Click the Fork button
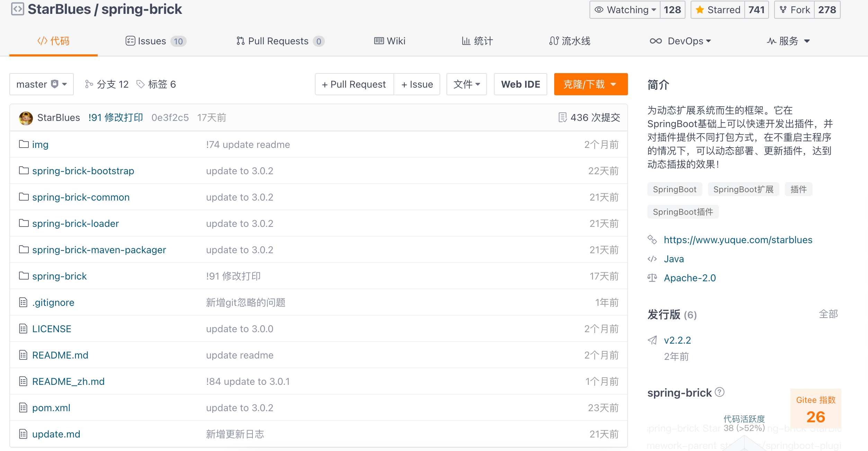This screenshot has height=451, width=868. [x=795, y=10]
